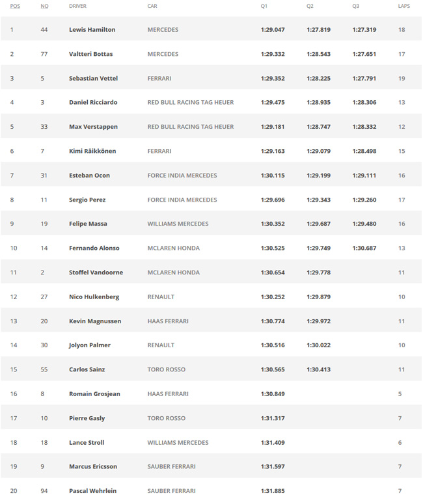423x504 pixels.
Task: Select Stoffel Vandoorne driver row
Action: click(211, 272)
